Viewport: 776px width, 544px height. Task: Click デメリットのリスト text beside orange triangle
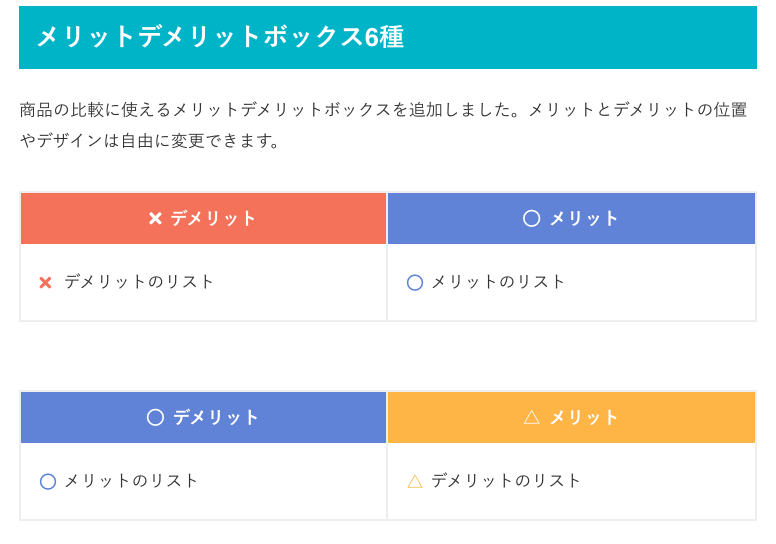(506, 481)
